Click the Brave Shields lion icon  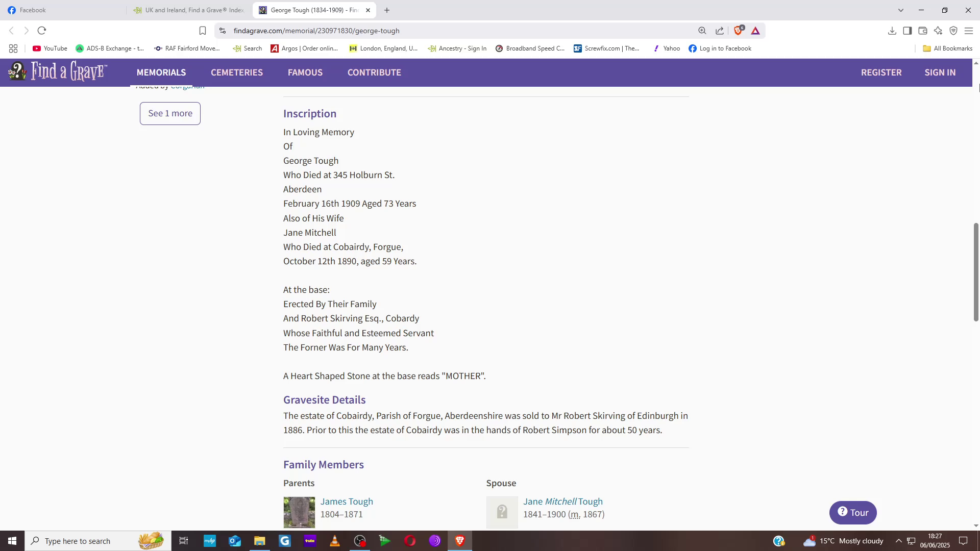pyautogui.click(x=738, y=31)
